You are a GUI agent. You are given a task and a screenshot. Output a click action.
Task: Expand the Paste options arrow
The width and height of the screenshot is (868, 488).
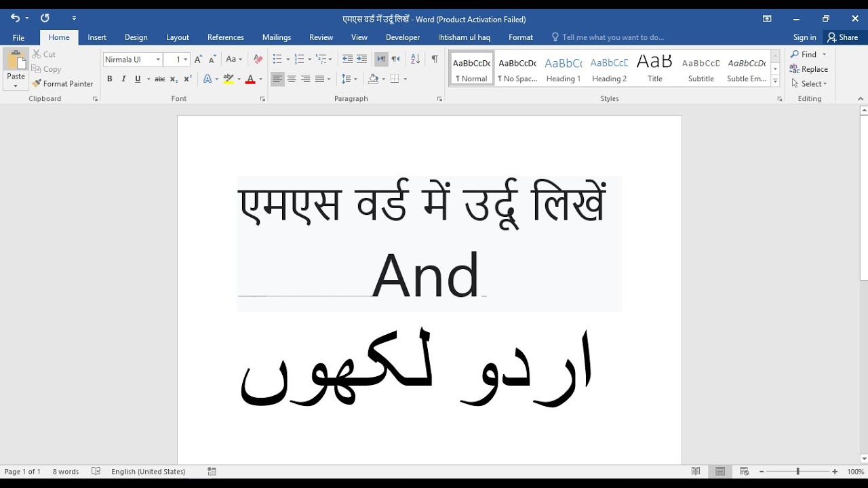16,85
